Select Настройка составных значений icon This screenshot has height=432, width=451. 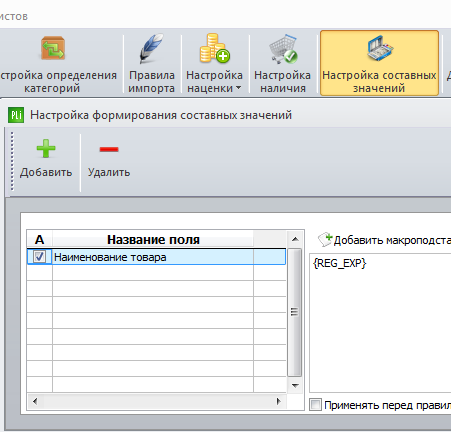click(380, 49)
